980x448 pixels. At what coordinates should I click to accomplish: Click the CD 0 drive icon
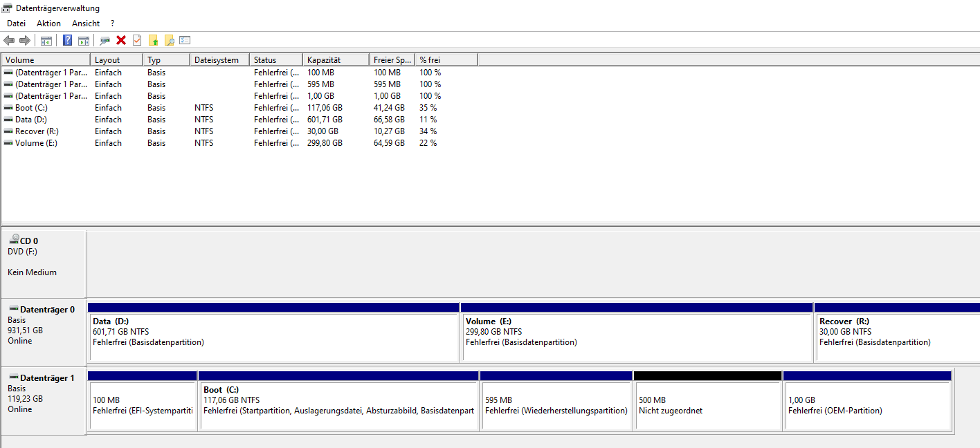14,239
